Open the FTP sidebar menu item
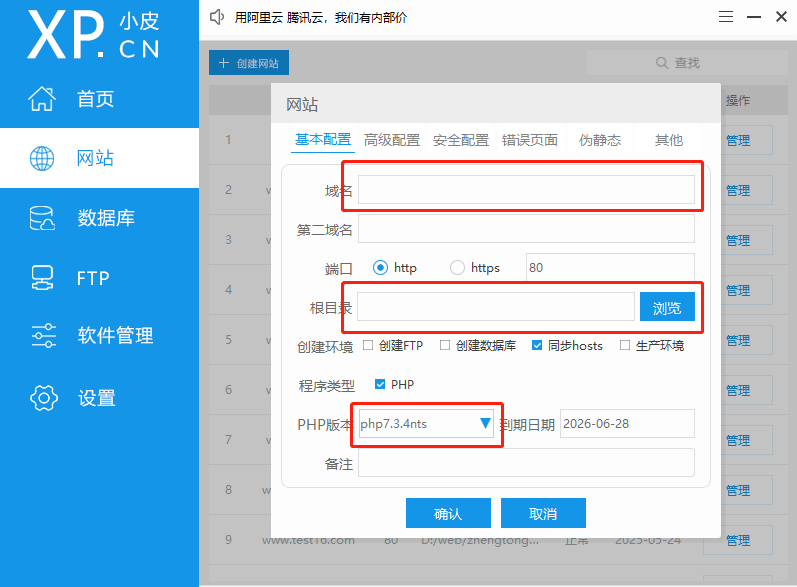The height and width of the screenshot is (587, 797). pyautogui.click(x=100, y=278)
